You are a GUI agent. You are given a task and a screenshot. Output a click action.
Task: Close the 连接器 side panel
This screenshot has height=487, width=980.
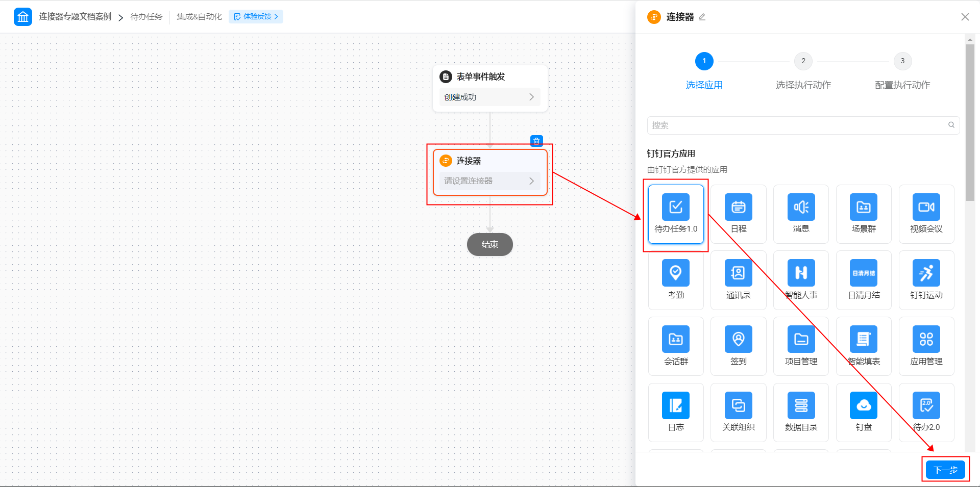(x=965, y=17)
